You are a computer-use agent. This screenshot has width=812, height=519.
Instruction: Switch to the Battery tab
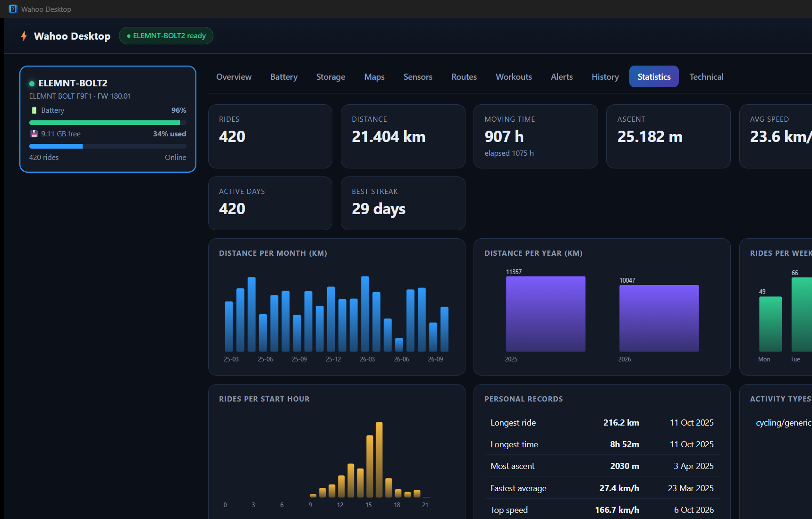(284, 77)
